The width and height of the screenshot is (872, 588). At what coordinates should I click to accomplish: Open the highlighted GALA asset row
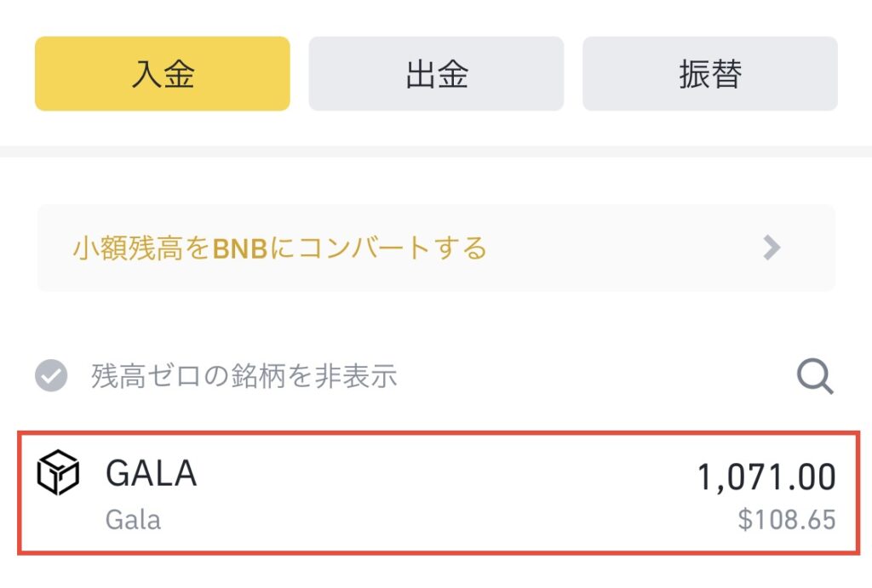pos(439,493)
